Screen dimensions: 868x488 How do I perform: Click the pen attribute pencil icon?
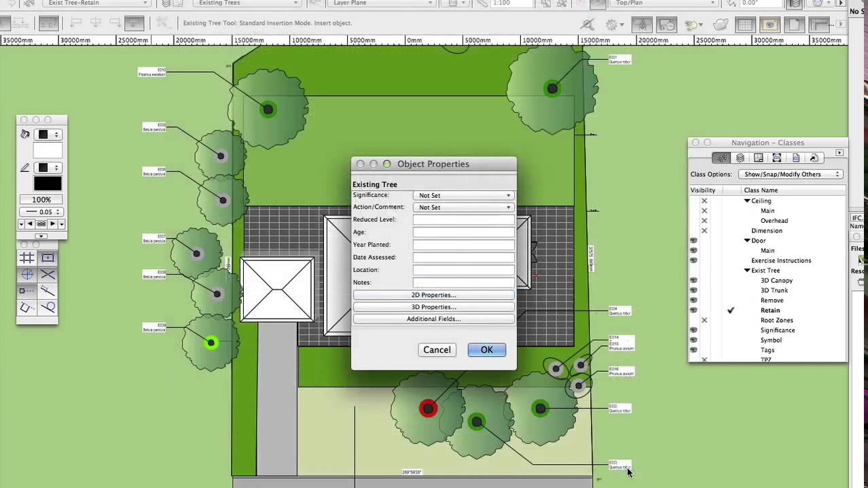pos(25,167)
